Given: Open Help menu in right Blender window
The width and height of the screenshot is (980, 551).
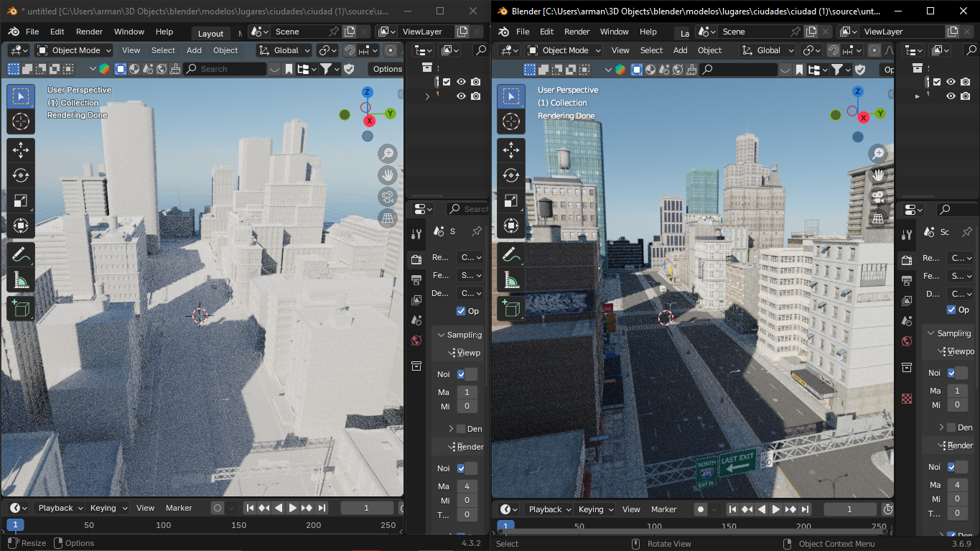Looking at the screenshot, I should pos(648,32).
